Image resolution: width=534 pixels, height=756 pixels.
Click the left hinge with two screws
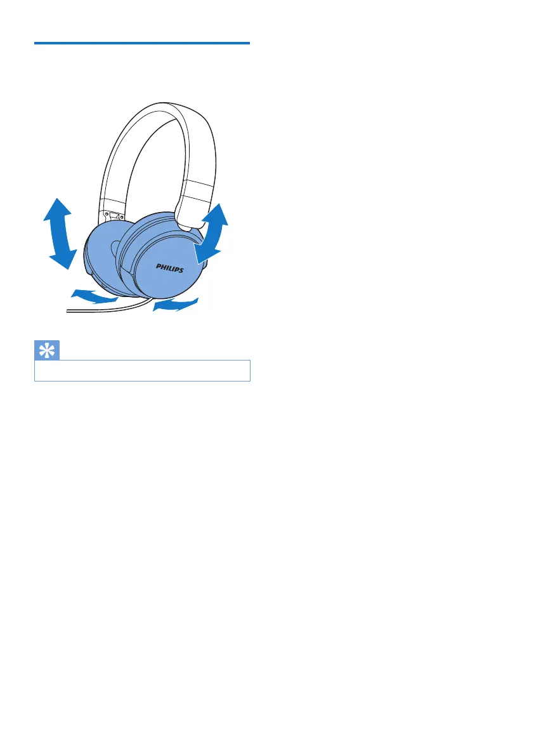(x=114, y=217)
